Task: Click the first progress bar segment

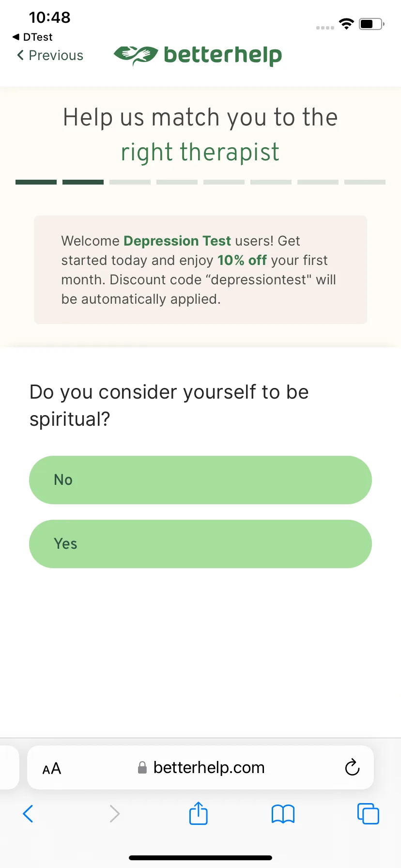Action: [x=36, y=182]
